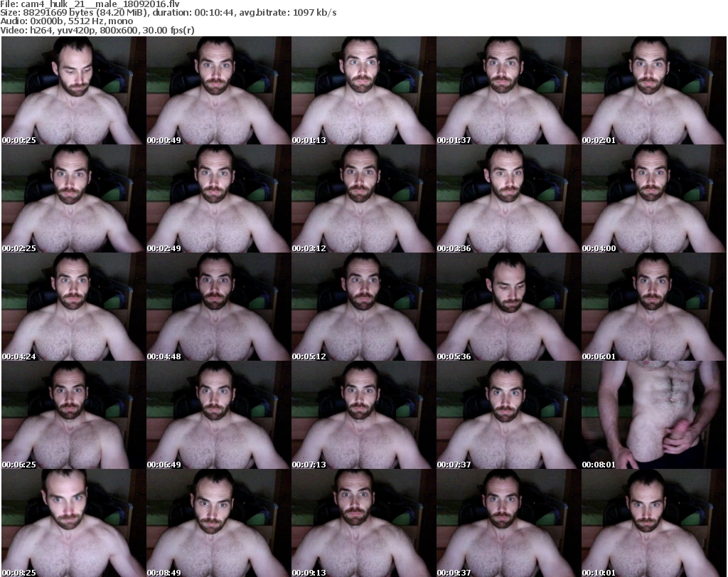Pick the frame stamped 00:09:37

[508, 523]
